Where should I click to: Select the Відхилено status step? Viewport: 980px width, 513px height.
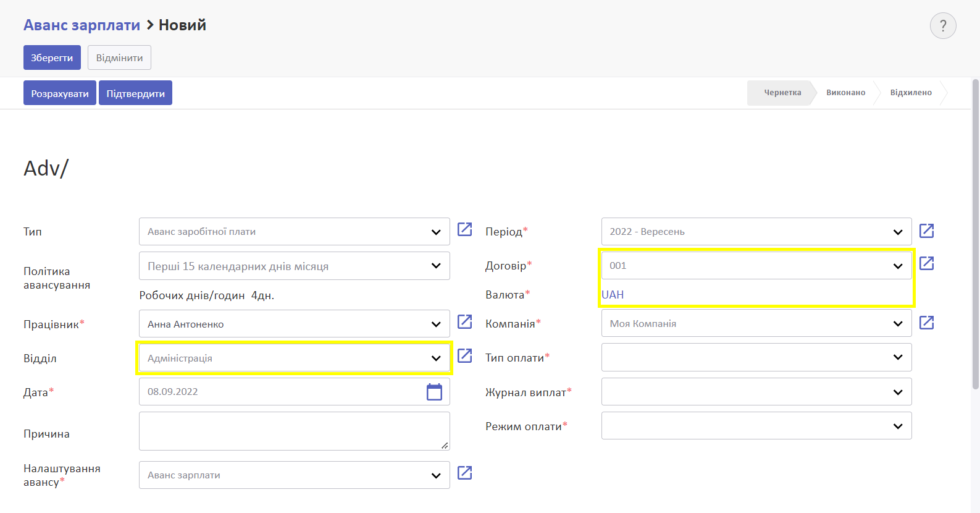(911, 93)
